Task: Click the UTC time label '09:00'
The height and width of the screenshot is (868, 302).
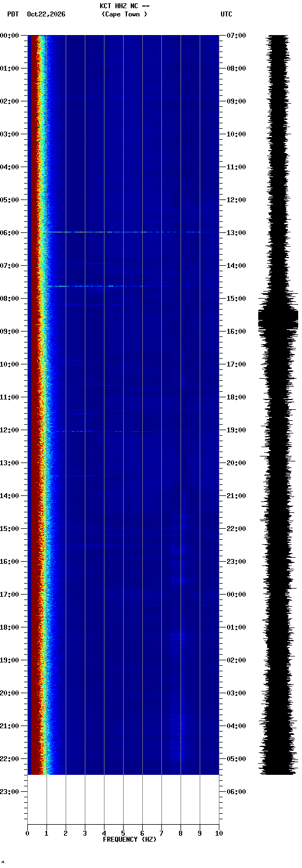Action: pos(236,101)
